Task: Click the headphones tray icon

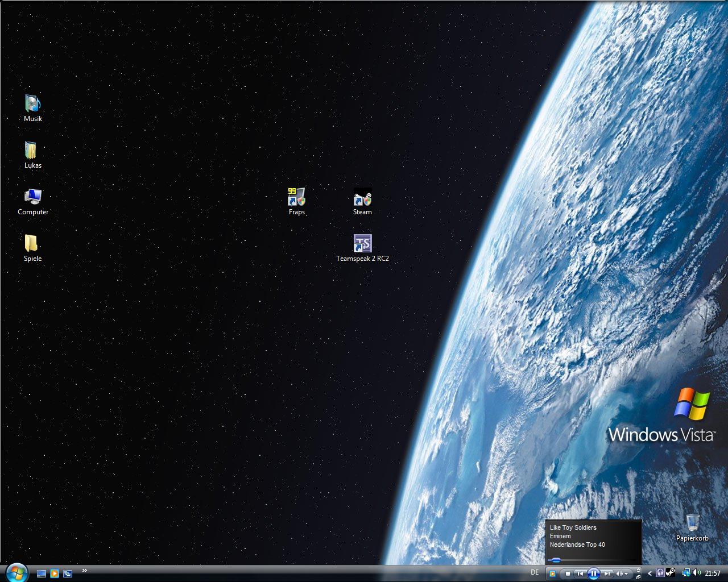Action: tap(660, 573)
